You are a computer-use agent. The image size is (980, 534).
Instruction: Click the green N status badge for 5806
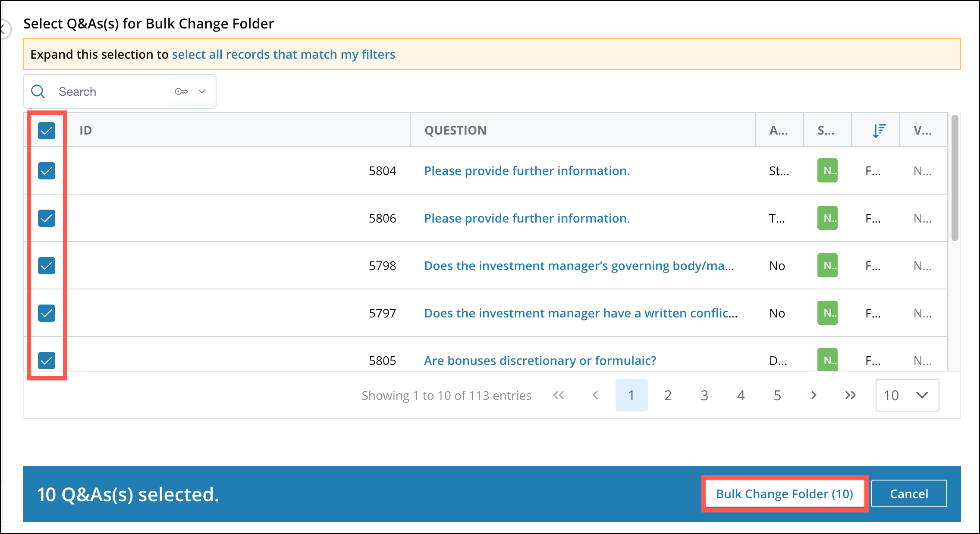point(827,218)
